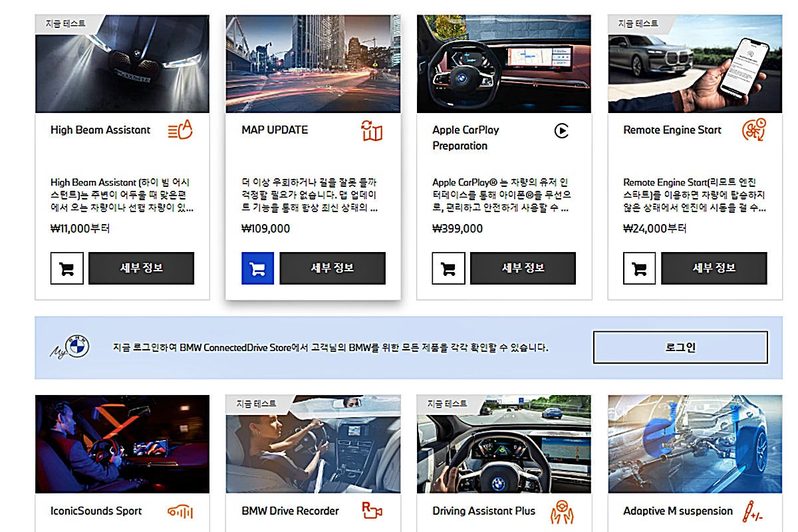Viewport: 798px width, 532px height.
Task: Click the MAP UPDATE map icon
Action: click(372, 130)
